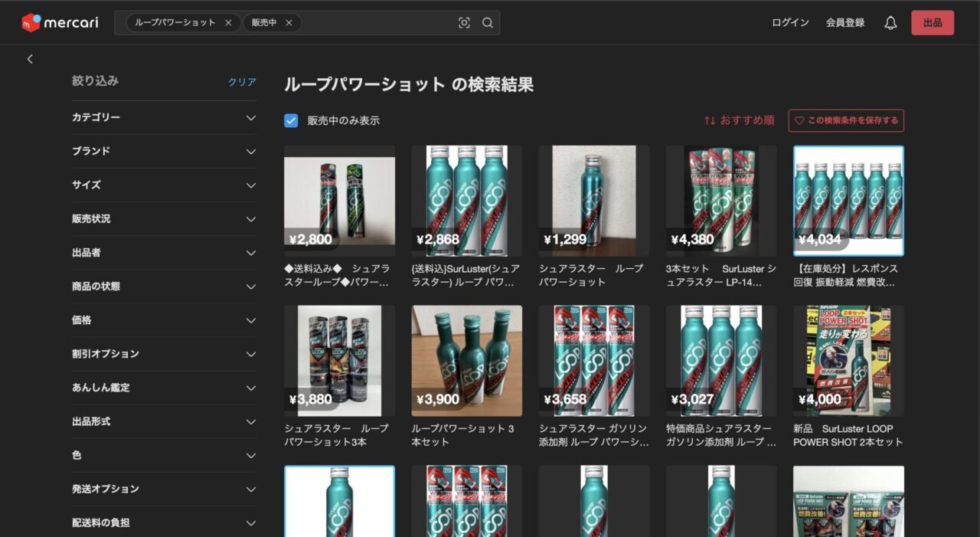
Task: Click title ループパワーショット 3本セット
Action: tap(463, 435)
